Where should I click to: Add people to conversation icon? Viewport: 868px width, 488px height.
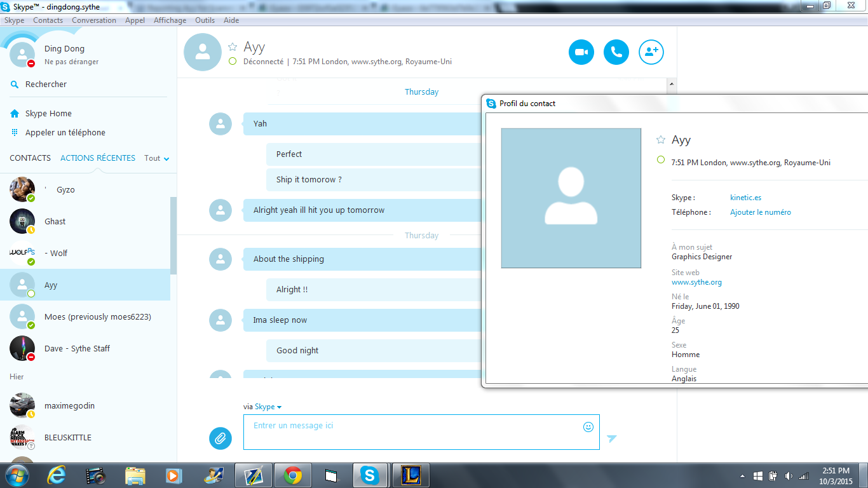(x=651, y=52)
